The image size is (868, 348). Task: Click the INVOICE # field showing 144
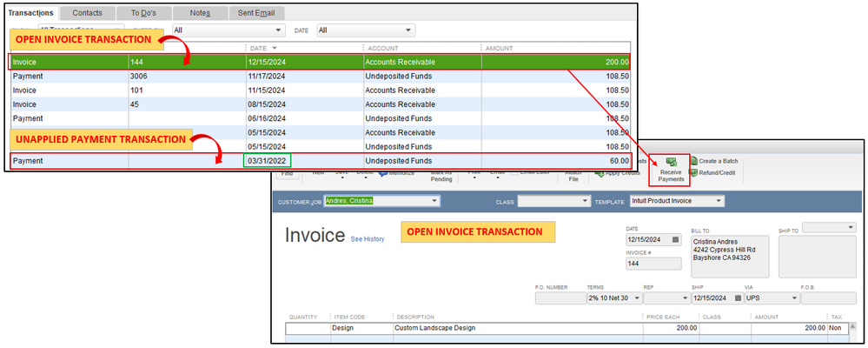pos(653,264)
